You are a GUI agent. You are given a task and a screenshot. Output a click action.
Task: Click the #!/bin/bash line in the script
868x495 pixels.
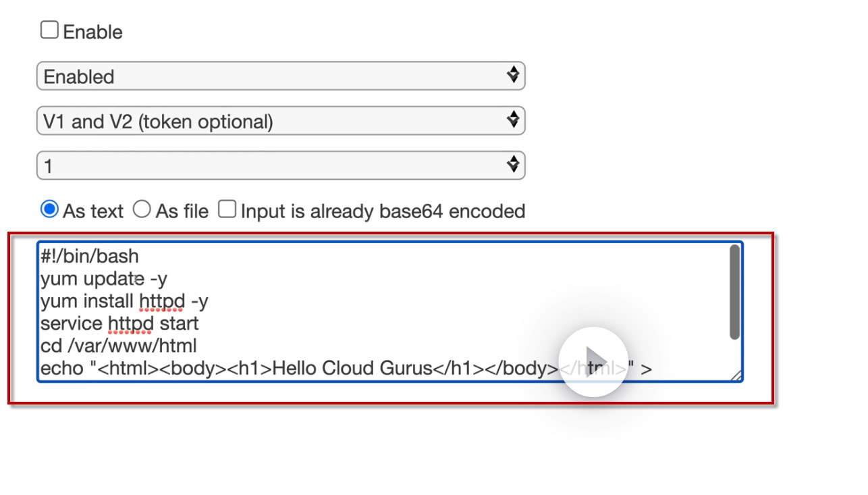click(x=89, y=257)
